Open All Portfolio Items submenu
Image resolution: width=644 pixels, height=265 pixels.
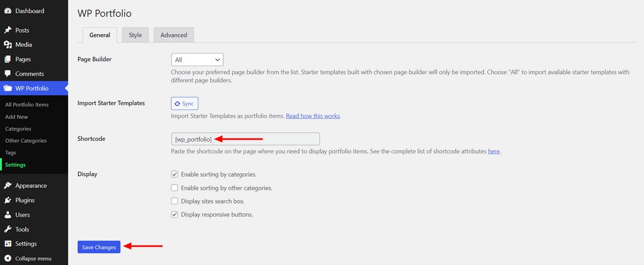pyautogui.click(x=26, y=105)
